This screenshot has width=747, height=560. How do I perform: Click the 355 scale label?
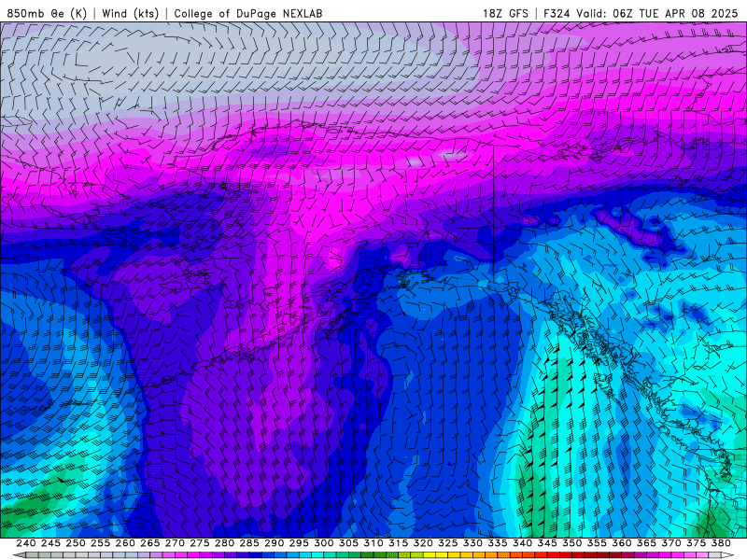[597, 543]
